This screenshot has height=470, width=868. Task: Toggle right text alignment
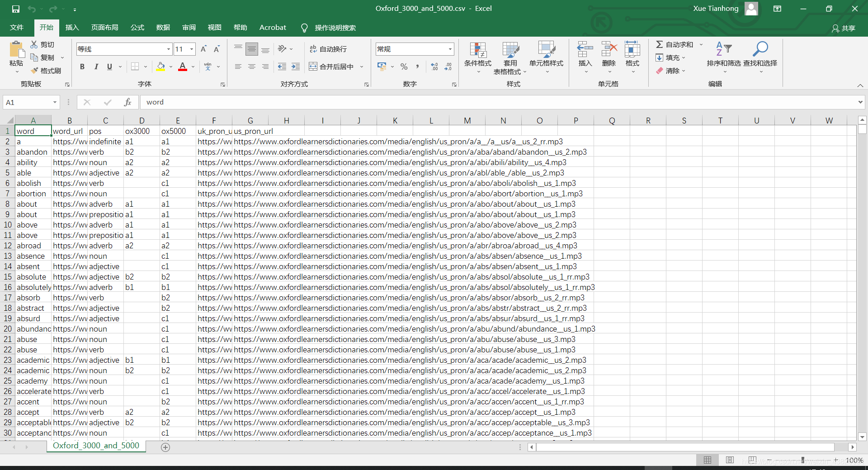[x=265, y=66]
